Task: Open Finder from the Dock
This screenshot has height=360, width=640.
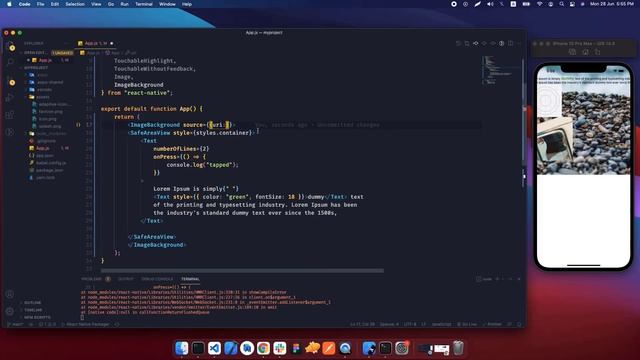Action: [182, 348]
